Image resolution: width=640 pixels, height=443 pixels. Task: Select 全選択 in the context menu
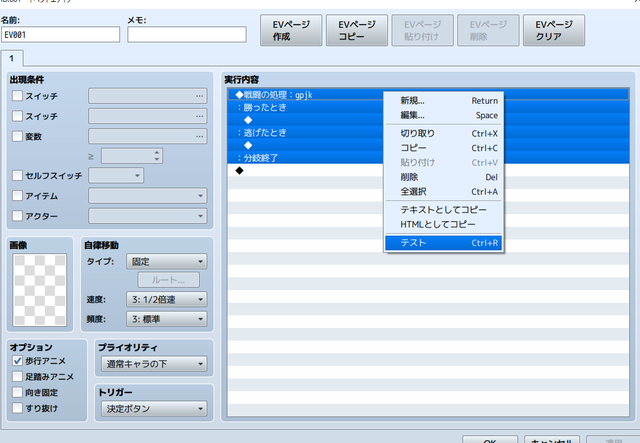443,191
